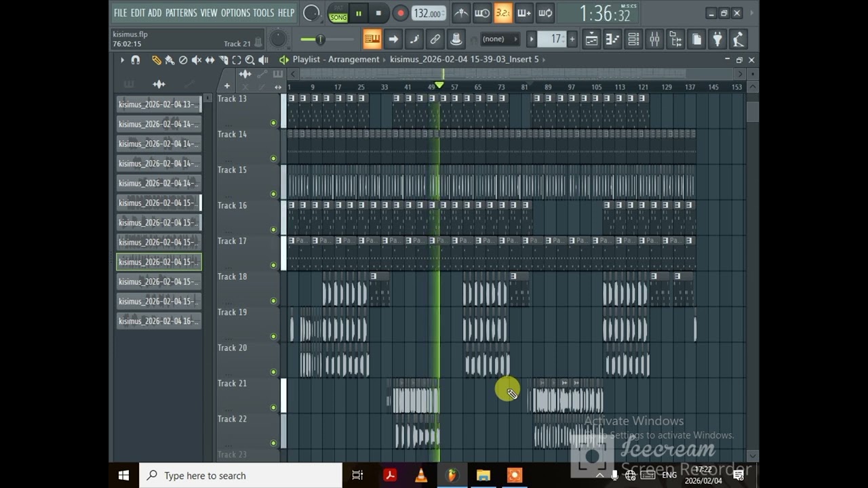
Task: Stop playback
Action: pos(378,13)
